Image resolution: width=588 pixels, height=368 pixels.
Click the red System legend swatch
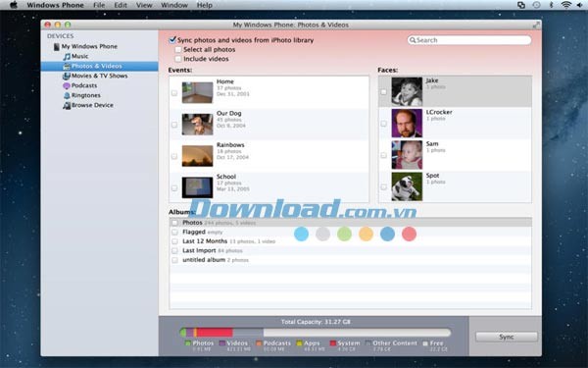point(332,343)
